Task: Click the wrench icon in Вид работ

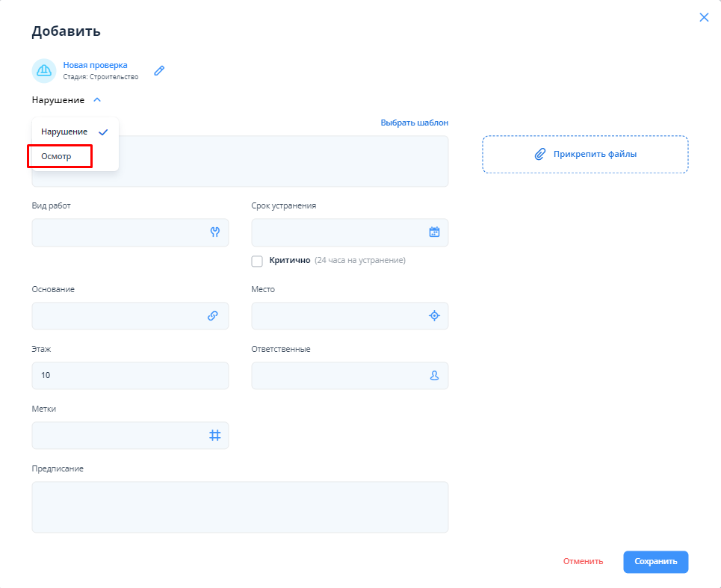Action: click(x=215, y=232)
